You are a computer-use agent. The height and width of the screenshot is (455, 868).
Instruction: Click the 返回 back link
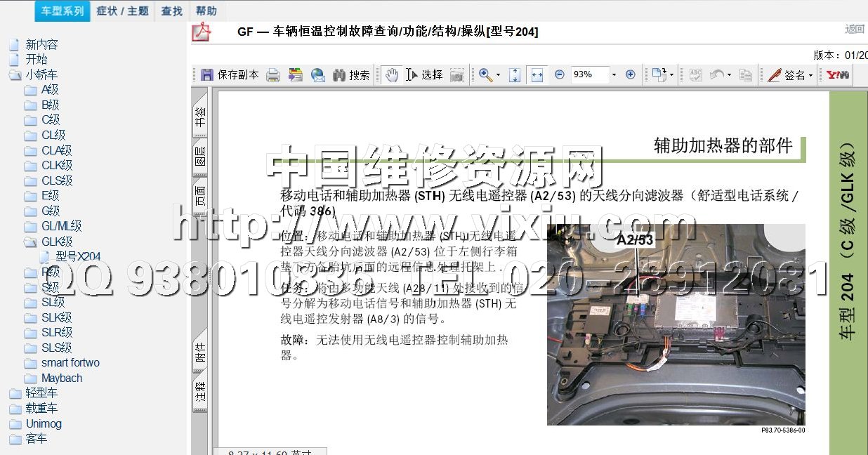coord(855,29)
